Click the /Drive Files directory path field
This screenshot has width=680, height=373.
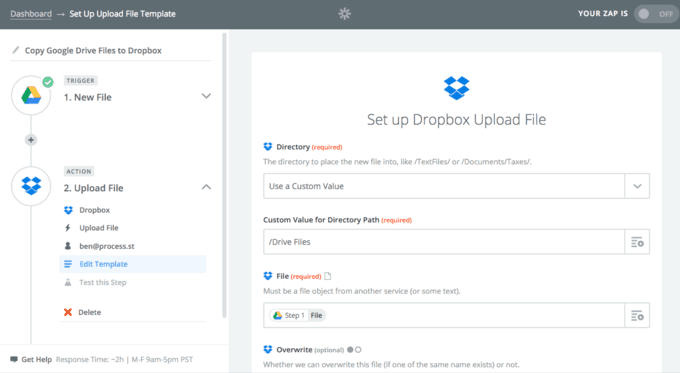point(444,242)
